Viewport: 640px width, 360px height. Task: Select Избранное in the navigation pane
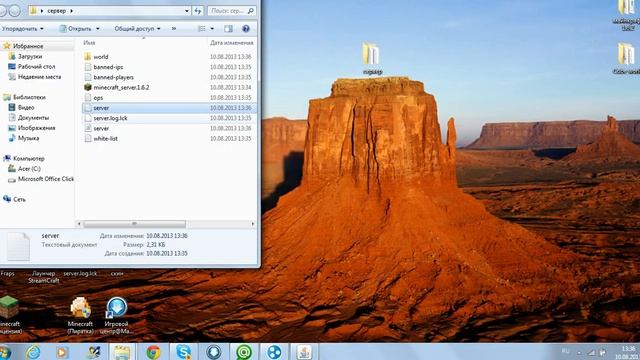click(x=28, y=46)
